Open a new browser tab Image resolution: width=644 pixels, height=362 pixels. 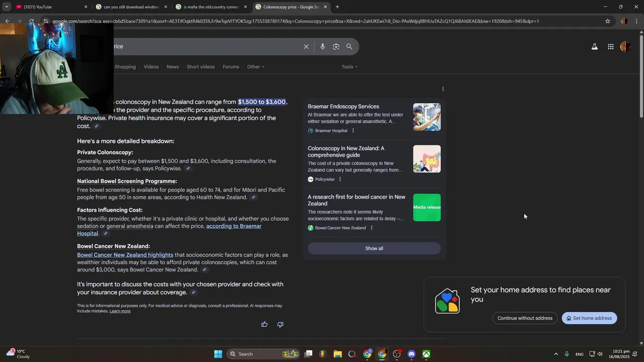coord(337,7)
